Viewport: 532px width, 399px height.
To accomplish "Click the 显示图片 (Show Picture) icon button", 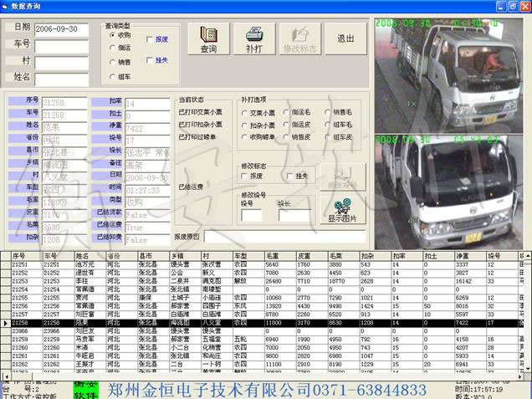I will [x=342, y=210].
